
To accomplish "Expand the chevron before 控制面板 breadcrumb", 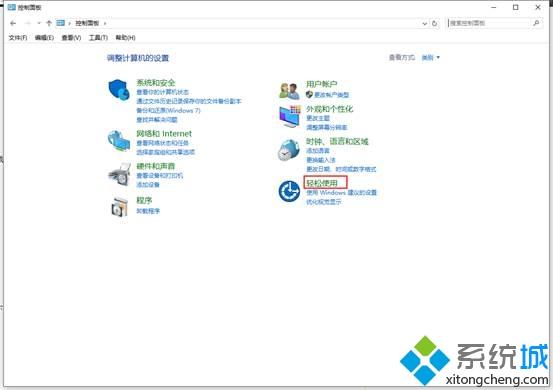I will point(69,23).
